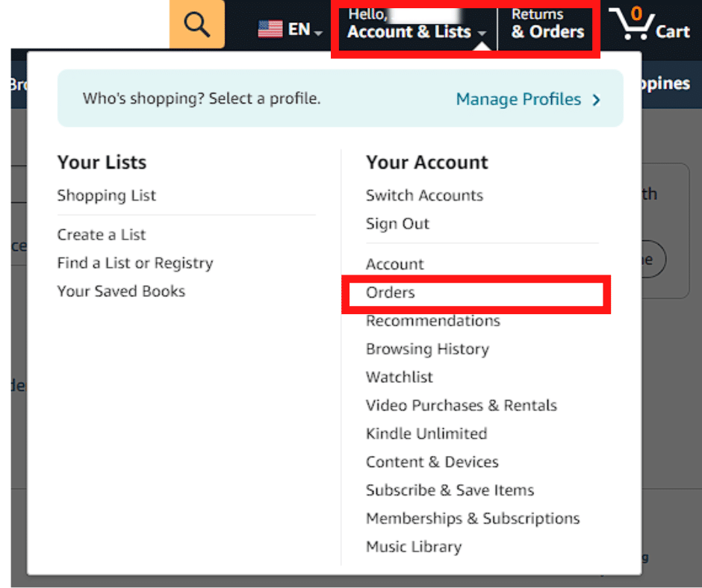The image size is (702, 588).
Task: Open Your Saved Books
Action: (121, 291)
